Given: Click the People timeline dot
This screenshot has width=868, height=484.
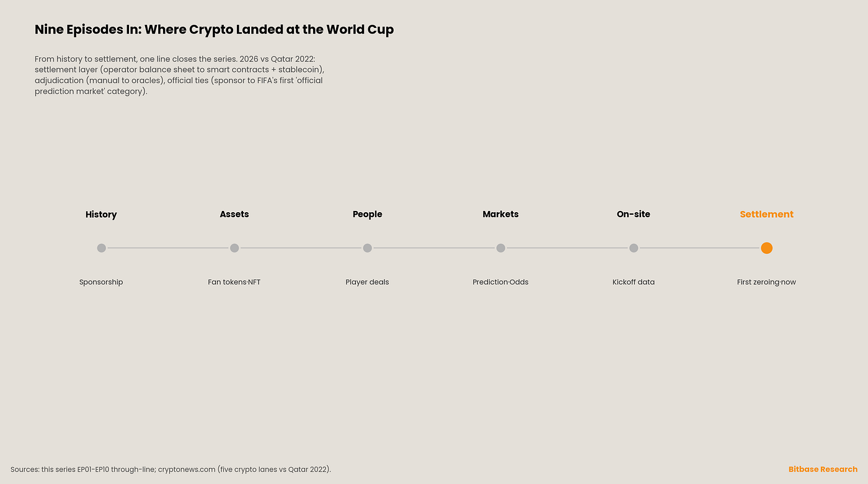Looking at the screenshot, I should pos(367,248).
